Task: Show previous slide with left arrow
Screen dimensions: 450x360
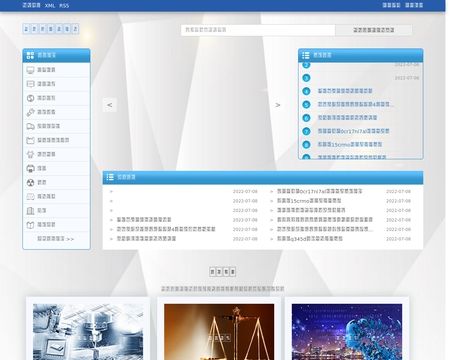Action: click(x=109, y=105)
